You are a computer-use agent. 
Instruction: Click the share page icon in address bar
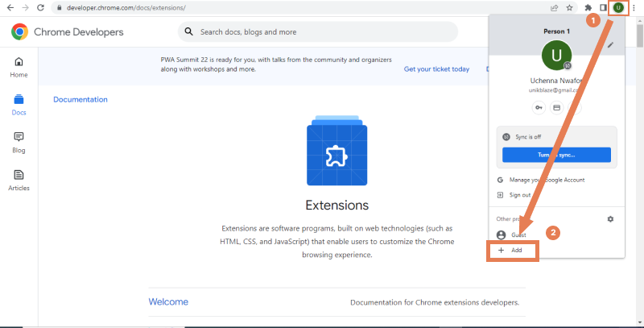(554, 8)
